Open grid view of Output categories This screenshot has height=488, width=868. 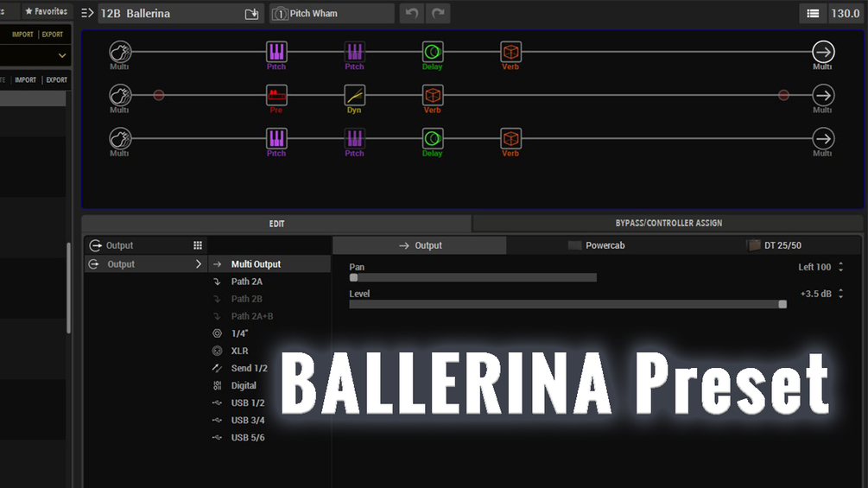198,245
